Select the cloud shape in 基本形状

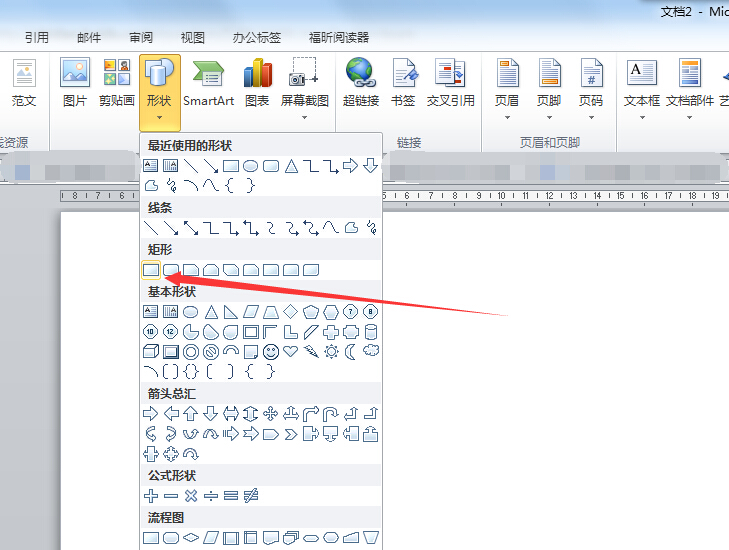[371, 351]
